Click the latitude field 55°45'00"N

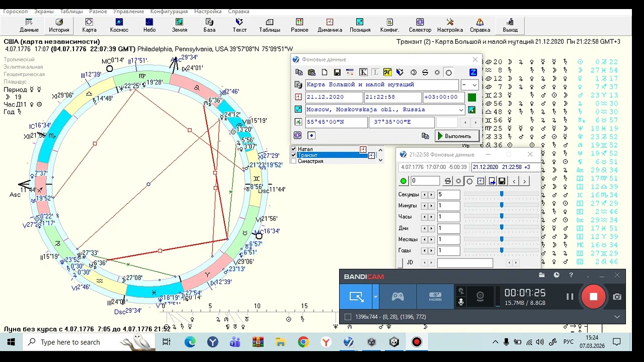[337, 122]
